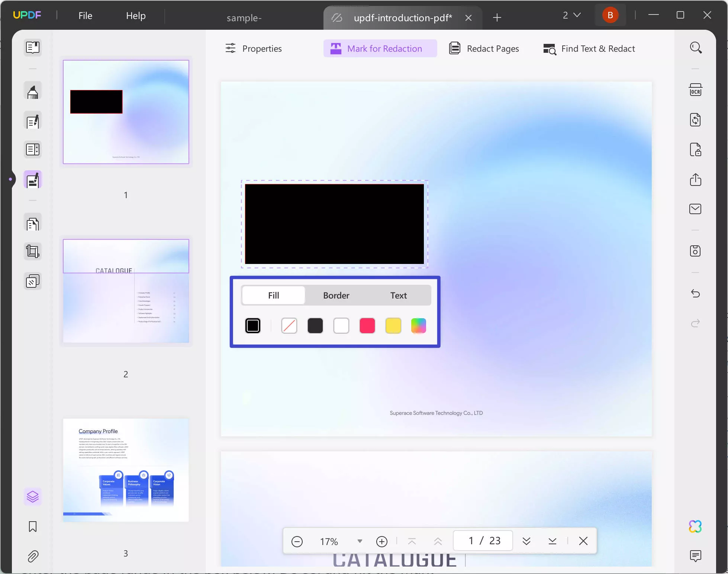Jump to last page arrow
Screen dimensions: 728x574
553,541
